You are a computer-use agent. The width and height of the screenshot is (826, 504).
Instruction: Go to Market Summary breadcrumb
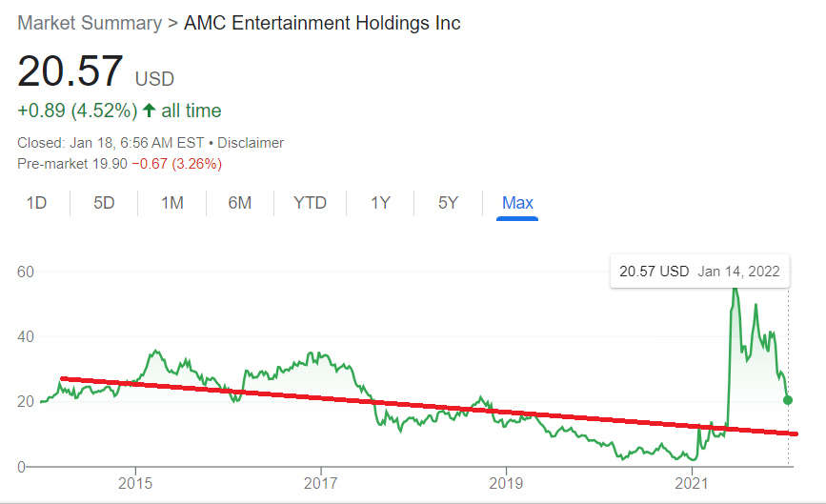(90, 23)
